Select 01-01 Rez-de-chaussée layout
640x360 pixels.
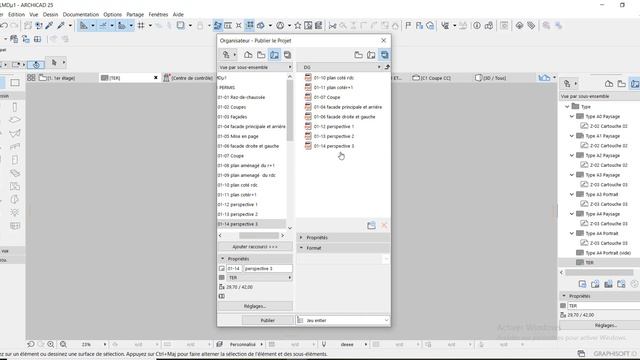pyautogui.click(x=242, y=97)
